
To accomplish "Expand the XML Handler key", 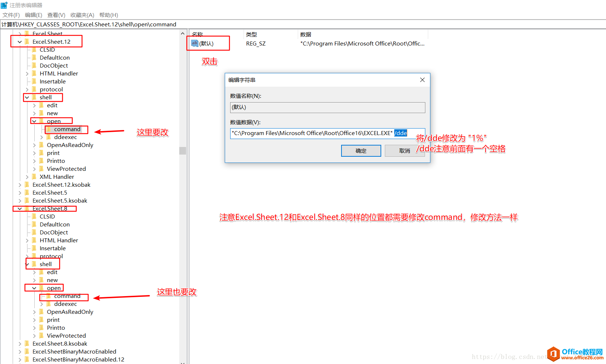I will pos(27,177).
